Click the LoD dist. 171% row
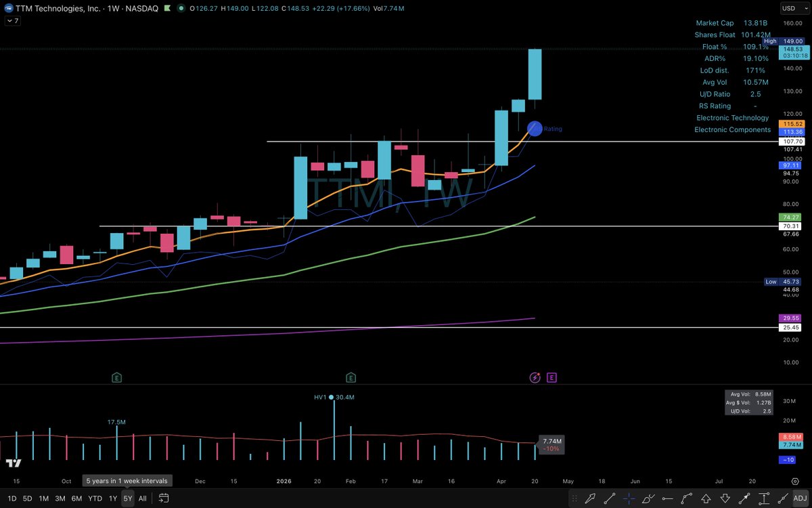 [x=732, y=70]
